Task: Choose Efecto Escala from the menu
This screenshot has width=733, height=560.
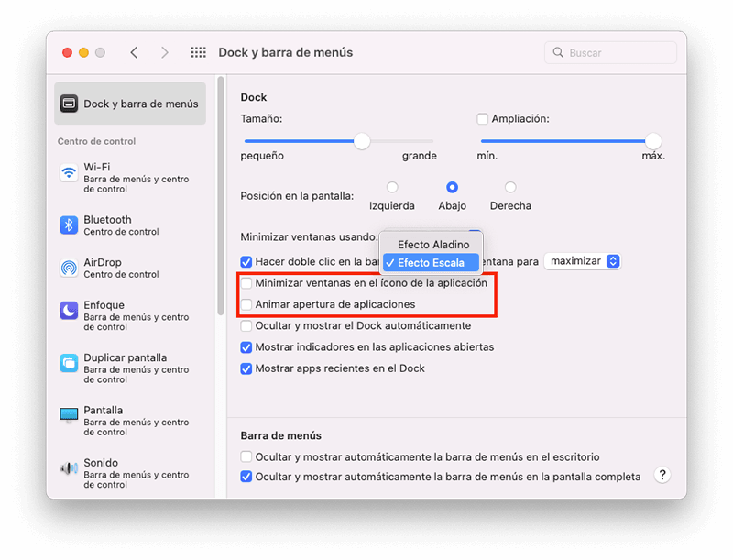Action: coord(431,263)
